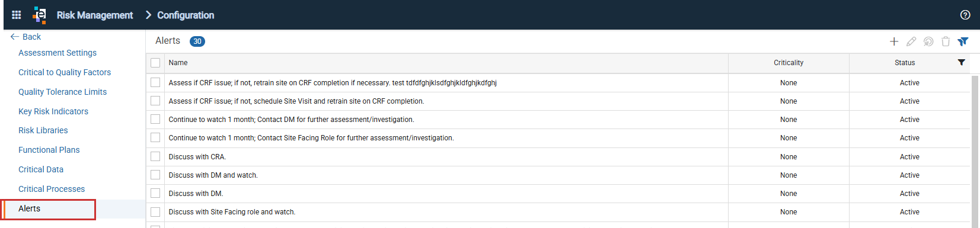Click the restore/revert alert icon
The image size is (980, 228).
point(928,41)
